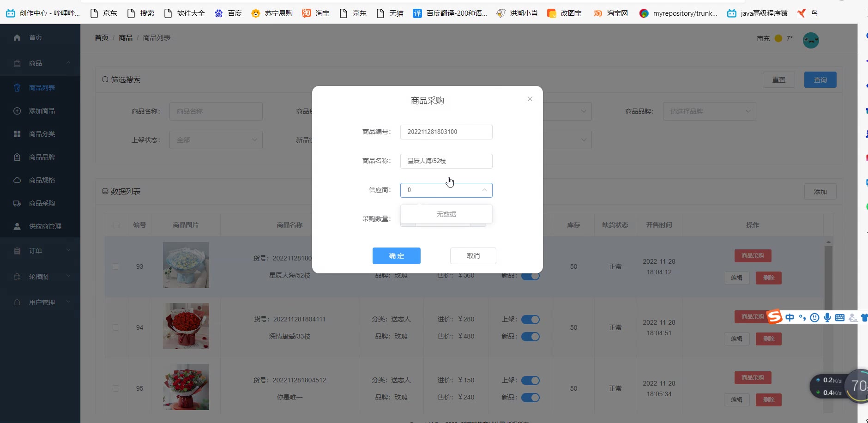Select the 添加商品 sidebar menu item
The width and height of the screenshot is (868, 423).
[x=40, y=111]
